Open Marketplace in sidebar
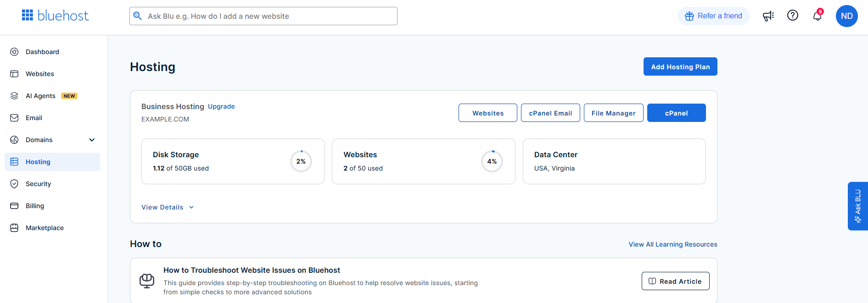Image resolution: width=868 pixels, height=303 pixels. click(x=52, y=228)
